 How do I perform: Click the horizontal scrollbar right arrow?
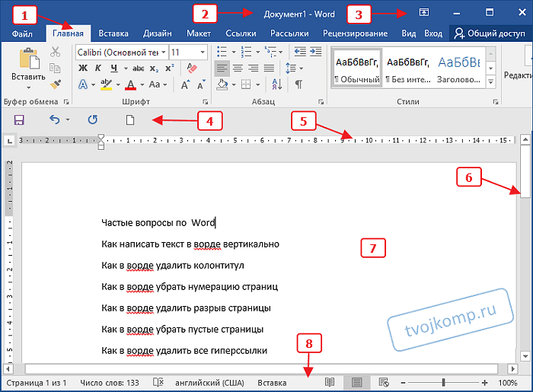coord(512,368)
